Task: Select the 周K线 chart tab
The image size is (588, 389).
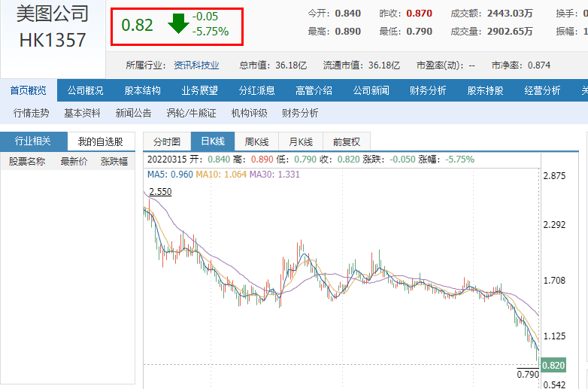Action: (256, 141)
